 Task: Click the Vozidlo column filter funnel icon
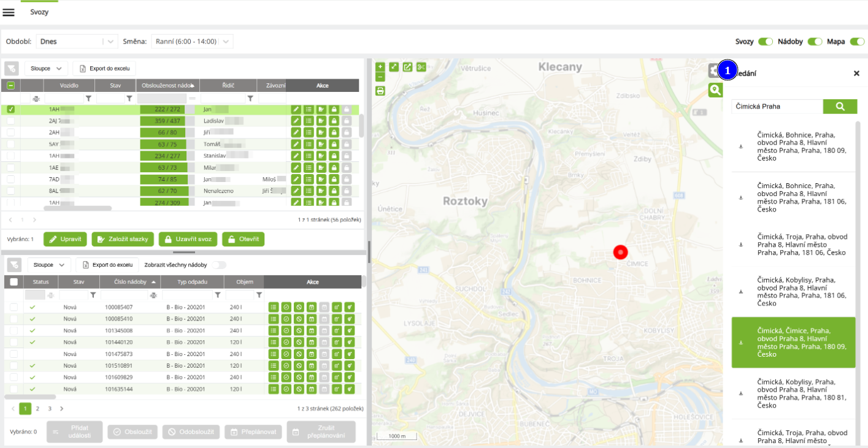[88, 98]
